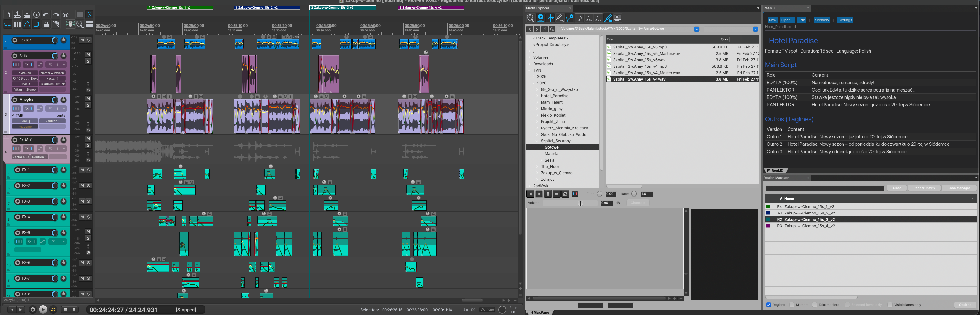This screenshot has width=980, height=315.
Task: Click the Media Explorer refresh arrow
Action: (x=552, y=29)
